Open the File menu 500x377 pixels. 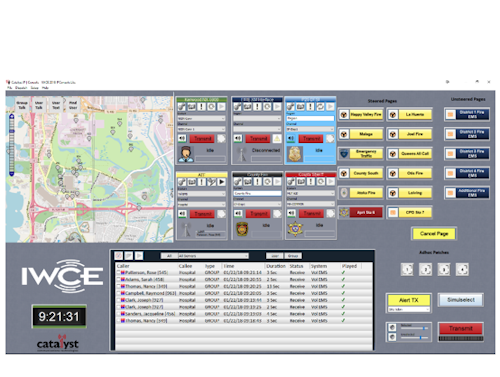(x=10, y=88)
